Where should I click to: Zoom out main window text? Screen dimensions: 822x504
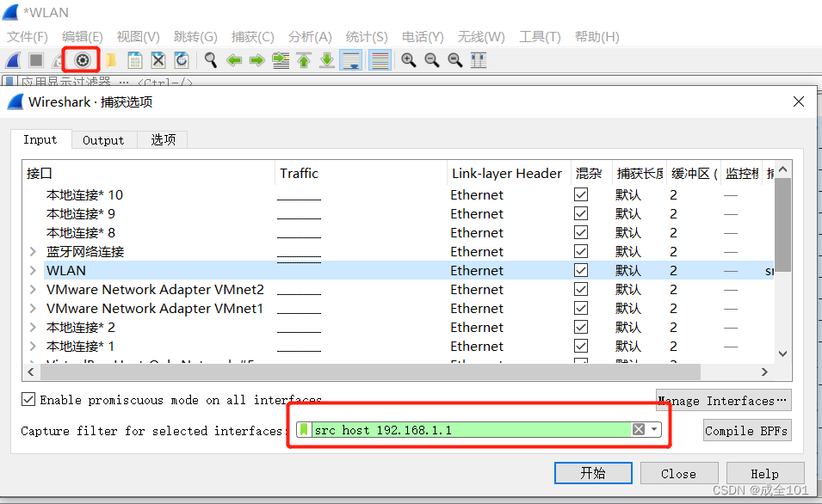(x=431, y=60)
